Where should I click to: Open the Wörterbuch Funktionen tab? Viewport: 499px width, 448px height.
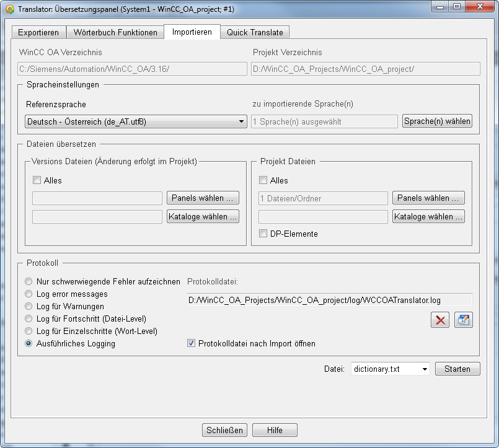tap(115, 32)
